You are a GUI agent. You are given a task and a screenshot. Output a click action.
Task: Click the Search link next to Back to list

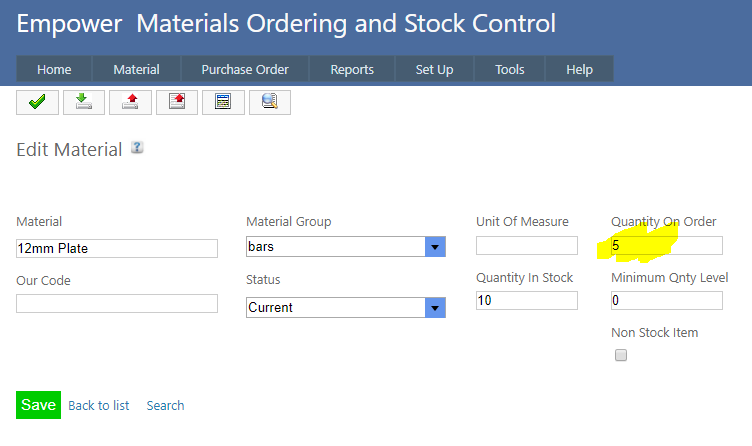pos(165,405)
